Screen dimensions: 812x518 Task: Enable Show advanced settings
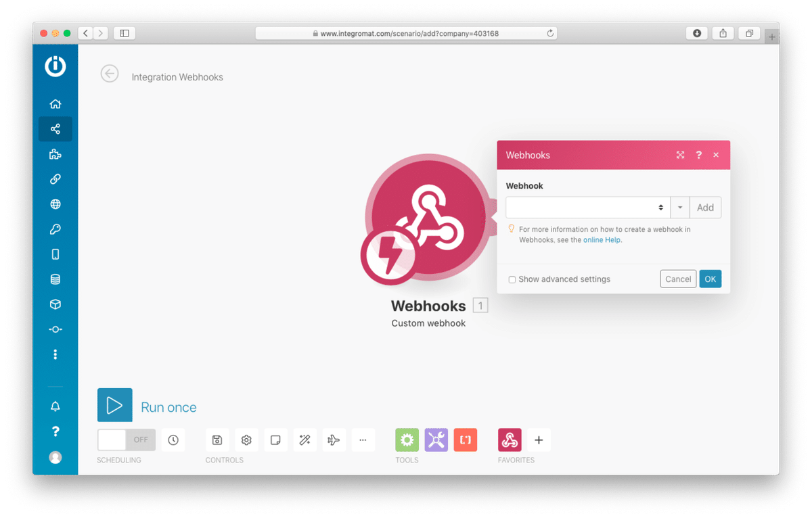[x=512, y=279]
